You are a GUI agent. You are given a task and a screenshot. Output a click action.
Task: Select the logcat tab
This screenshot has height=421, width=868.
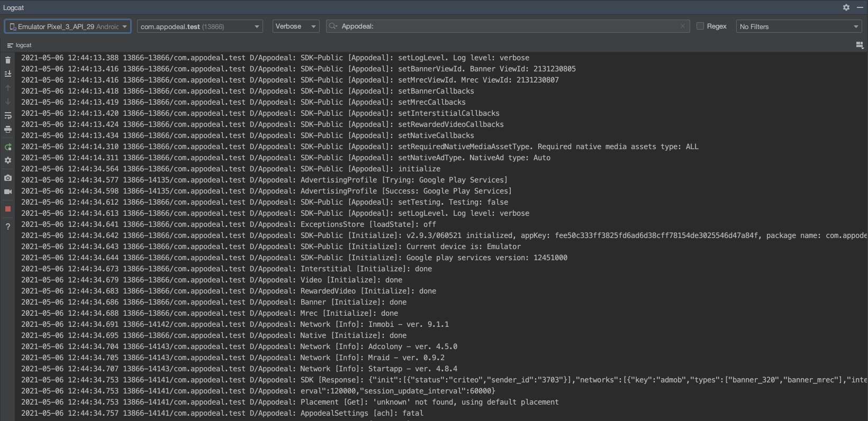click(x=20, y=45)
